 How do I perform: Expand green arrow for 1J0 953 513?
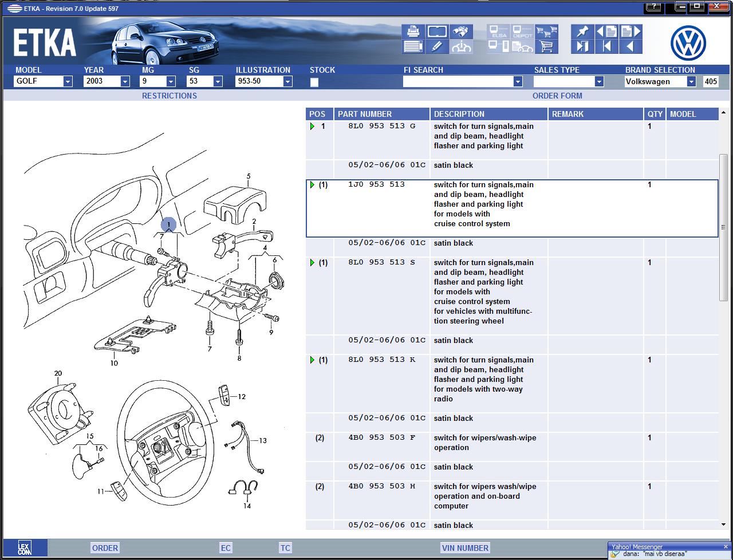312,184
